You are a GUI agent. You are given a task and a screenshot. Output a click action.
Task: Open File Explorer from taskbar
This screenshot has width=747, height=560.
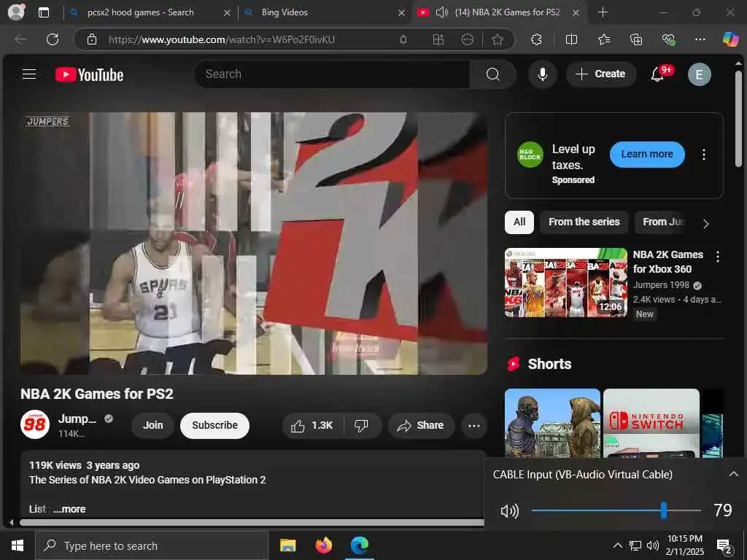tap(287, 545)
